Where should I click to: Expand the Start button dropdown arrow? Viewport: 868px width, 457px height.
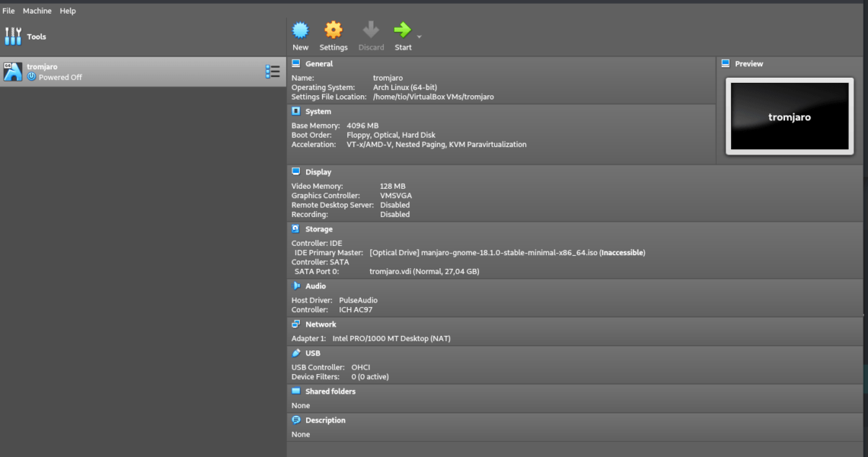(420, 37)
